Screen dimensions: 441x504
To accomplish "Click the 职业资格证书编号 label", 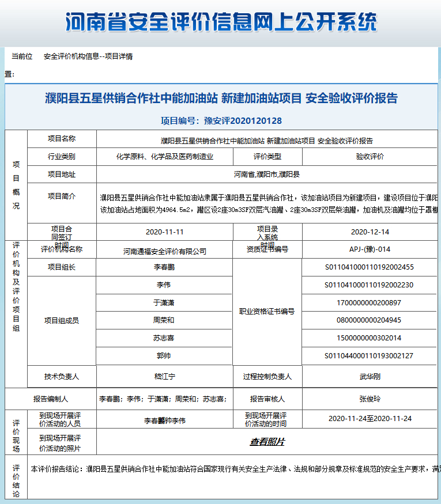I will pyautogui.click(x=267, y=311).
